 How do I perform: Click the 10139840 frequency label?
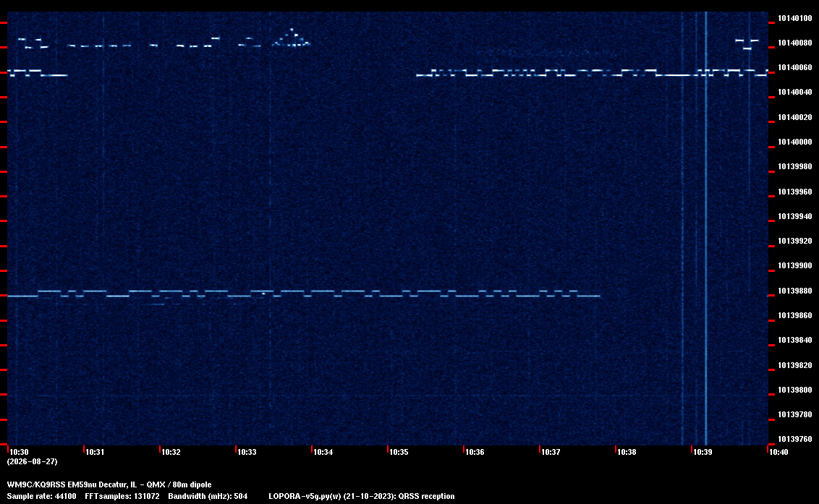click(x=795, y=340)
